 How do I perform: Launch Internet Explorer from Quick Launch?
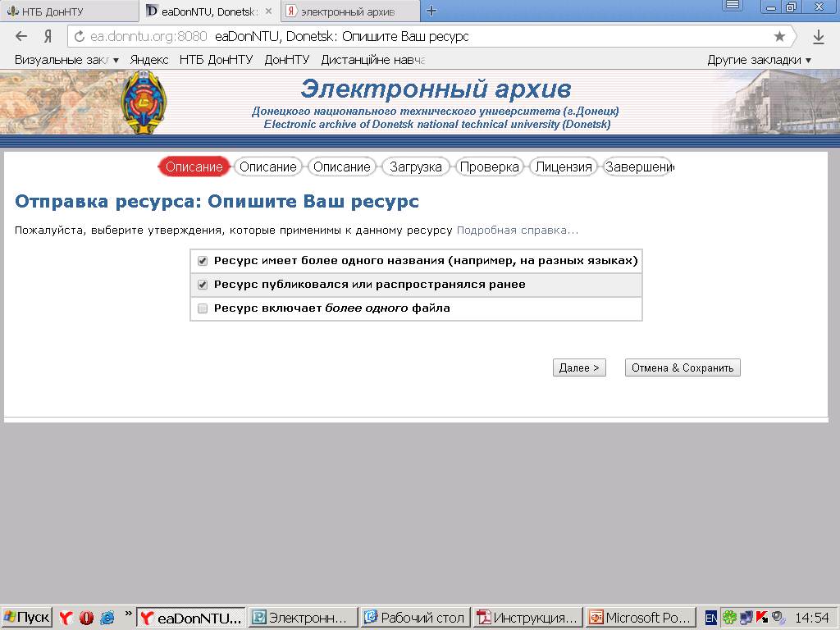point(107,618)
